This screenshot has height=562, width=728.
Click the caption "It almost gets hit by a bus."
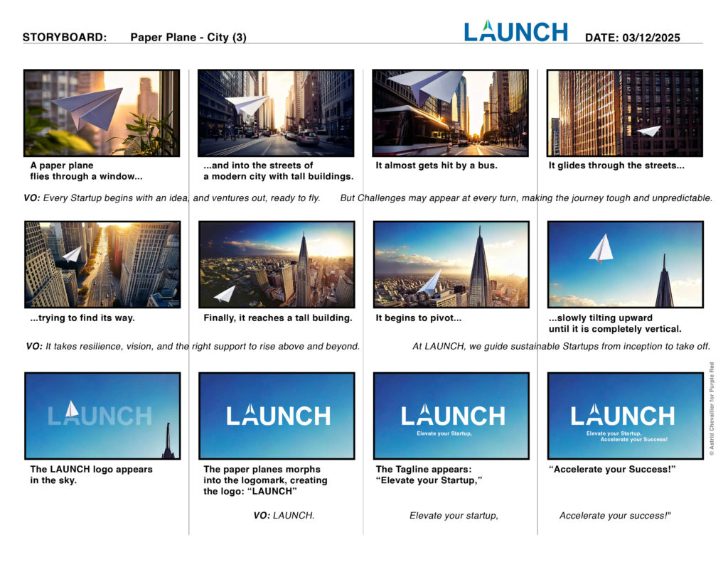pos(437,166)
